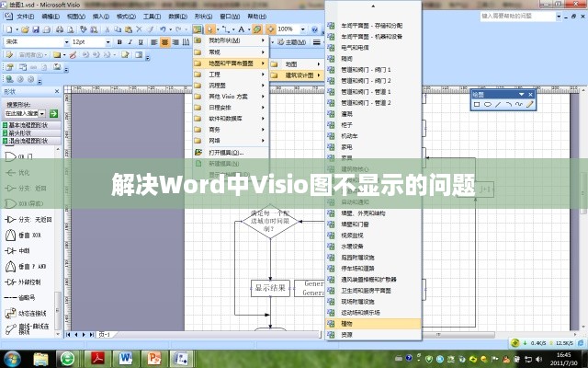Set text alignment to left
This screenshot has height=368, width=588.
click(x=153, y=42)
